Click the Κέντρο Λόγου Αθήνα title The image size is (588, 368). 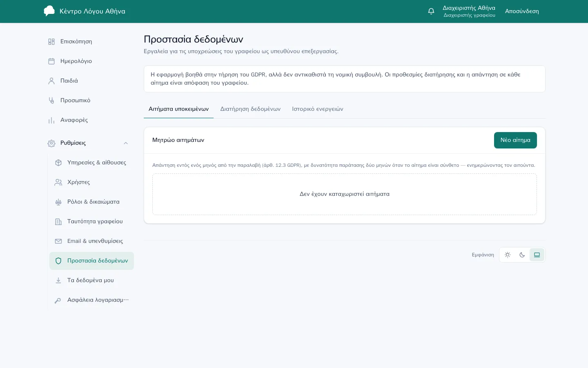point(92,11)
